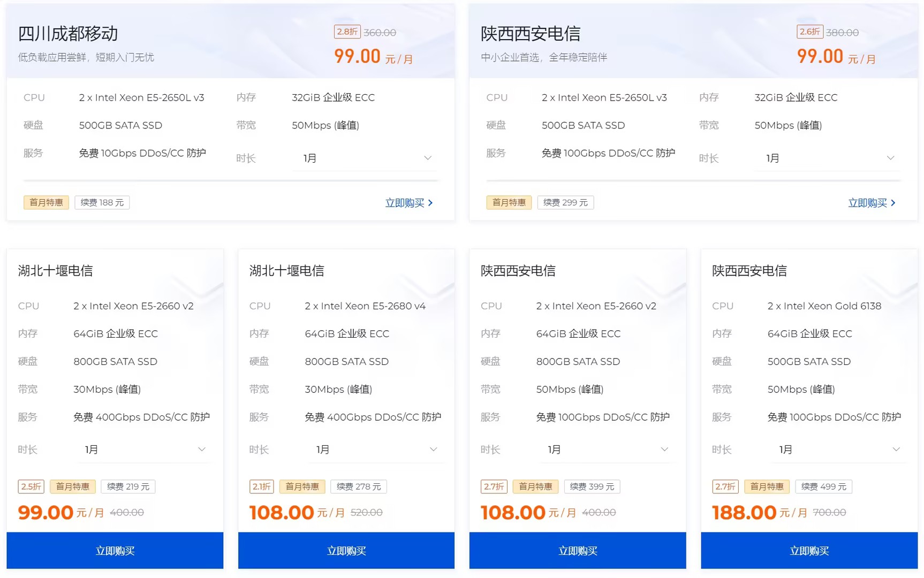924x578 pixels.
Task: Click the 2.8折 discount badge
Action: pos(347,32)
